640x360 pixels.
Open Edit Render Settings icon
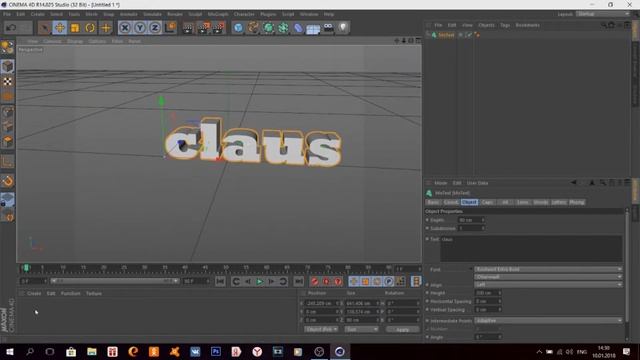[218, 28]
